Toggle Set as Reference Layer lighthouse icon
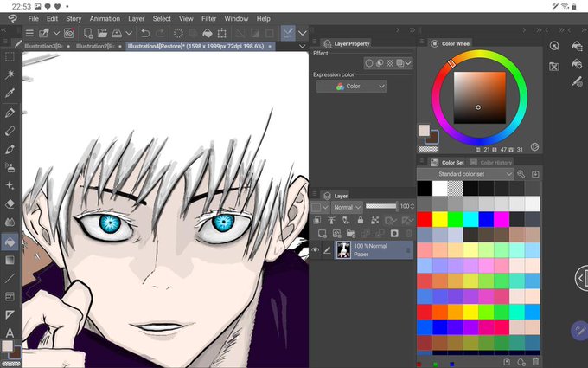The width and height of the screenshot is (588, 368). point(331,220)
